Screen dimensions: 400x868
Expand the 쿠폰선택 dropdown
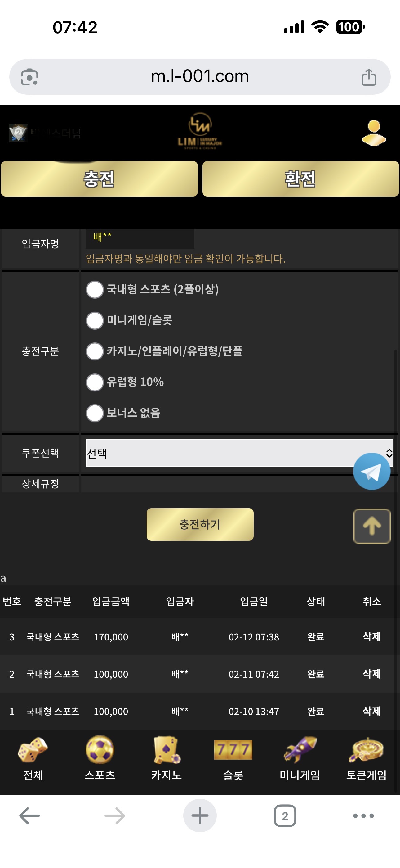[x=219, y=453]
